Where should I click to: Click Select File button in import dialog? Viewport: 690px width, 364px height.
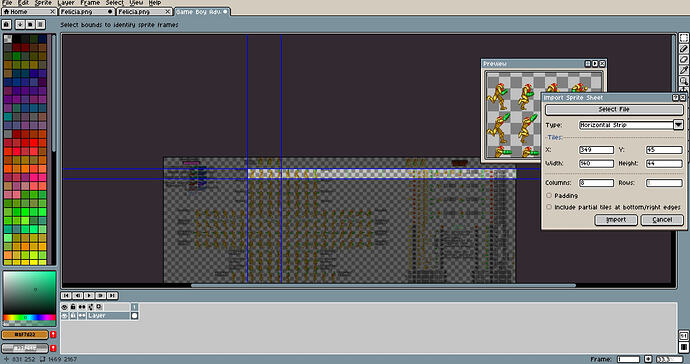pyautogui.click(x=614, y=109)
